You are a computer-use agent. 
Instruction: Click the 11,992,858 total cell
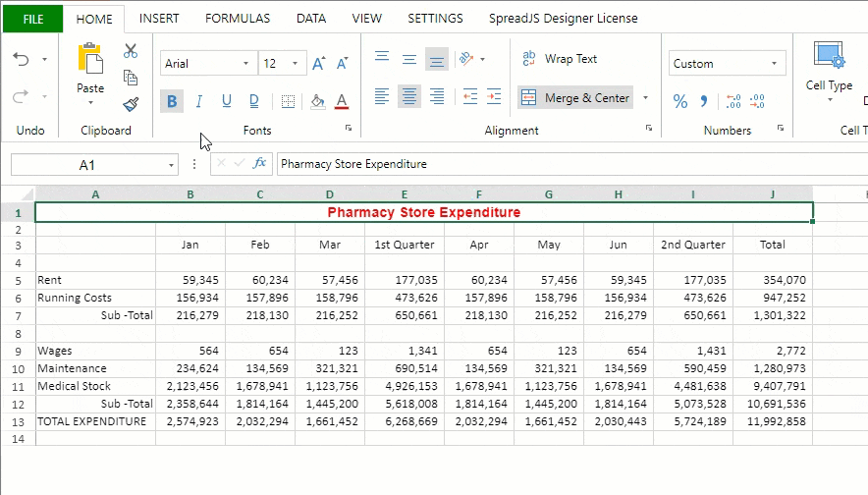click(x=773, y=421)
